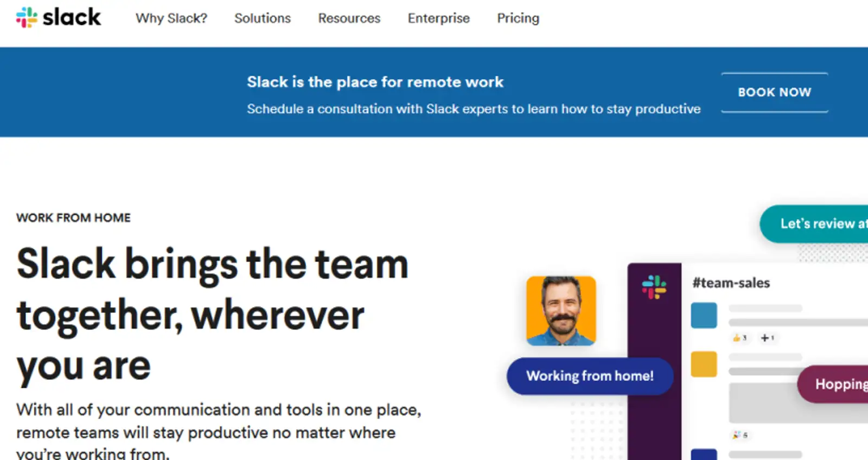
Task: Click the party popper reaction
Action: pos(740,435)
